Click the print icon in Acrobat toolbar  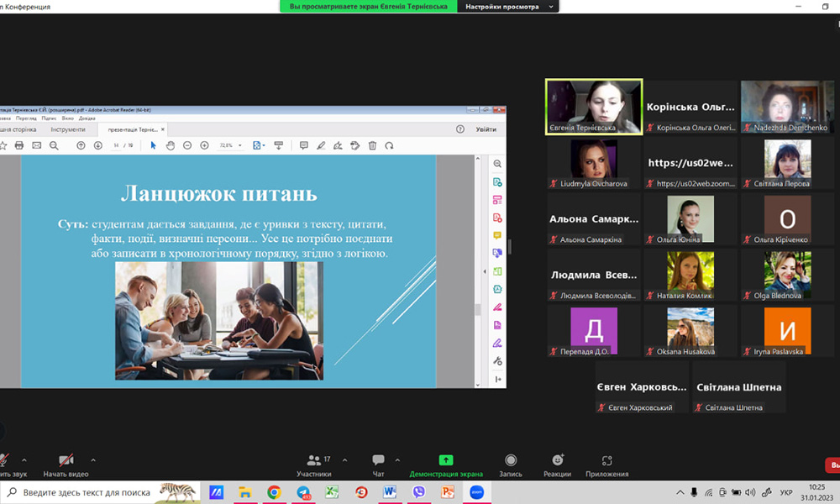click(18, 145)
